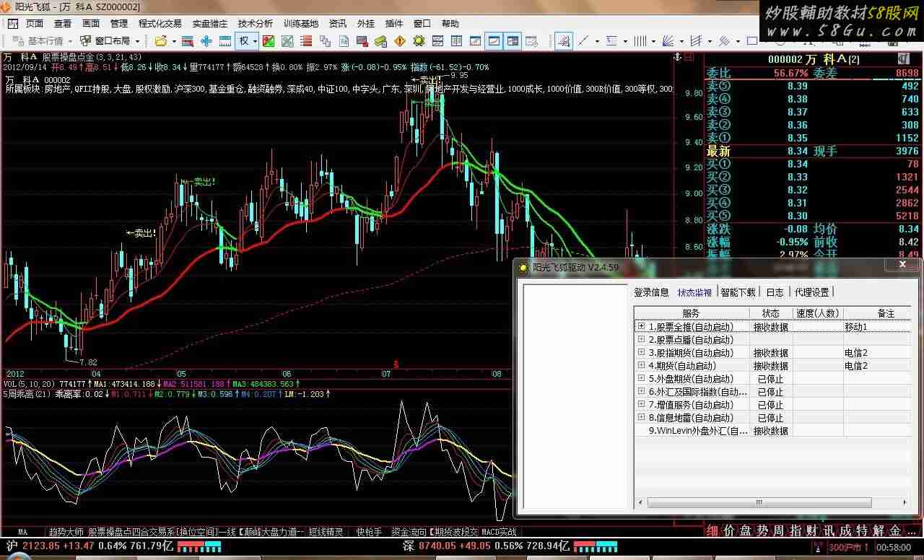
Task: Click the 300沪市1 status bar entry
Action: (849, 547)
